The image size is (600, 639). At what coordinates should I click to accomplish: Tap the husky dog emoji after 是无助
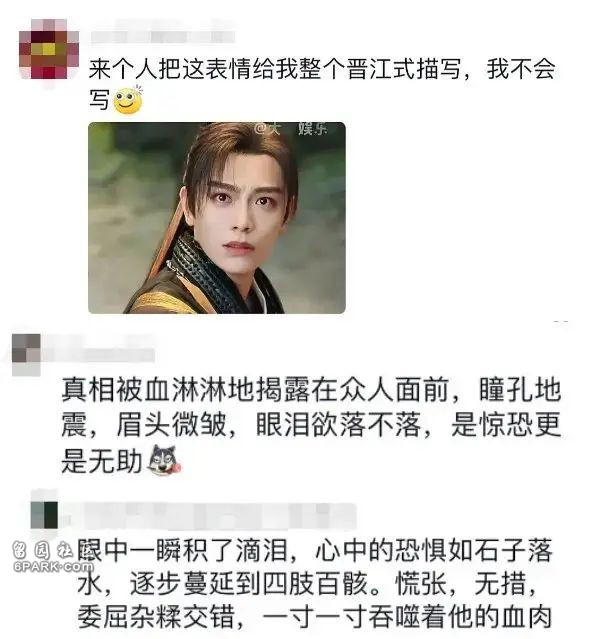coord(164,460)
